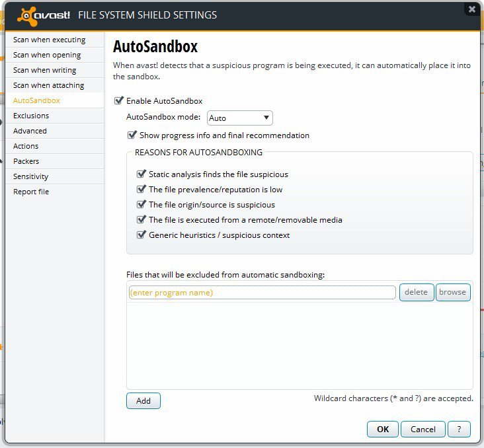The image size is (484, 448).
Task: Click the browse button
Action: pyautogui.click(x=453, y=292)
